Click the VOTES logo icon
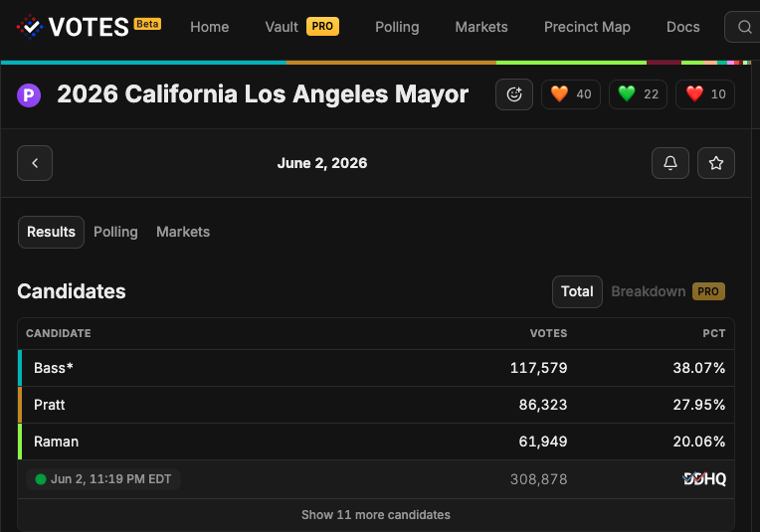 (x=30, y=27)
